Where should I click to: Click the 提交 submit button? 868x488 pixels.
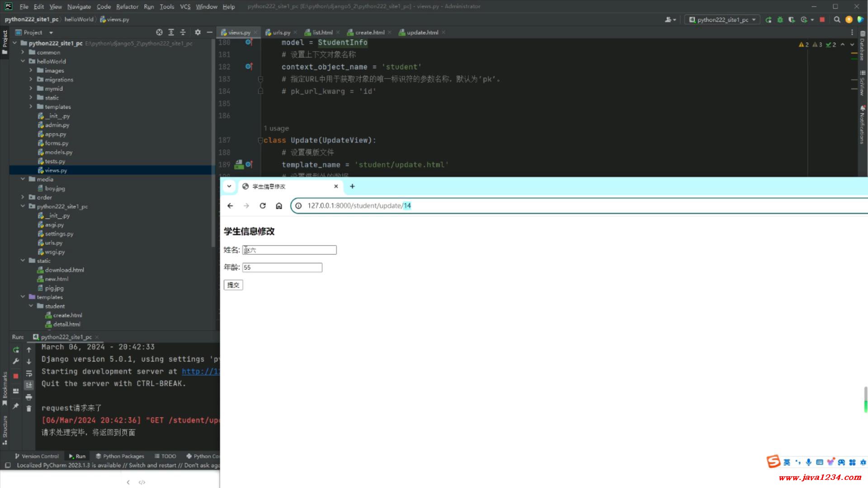(233, 285)
